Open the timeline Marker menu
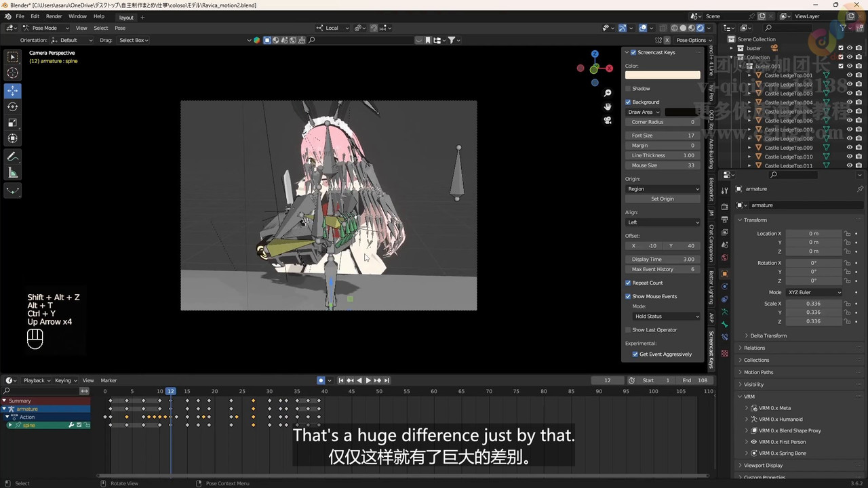Viewport: 868px width, 488px height. pyautogui.click(x=108, y=380)
